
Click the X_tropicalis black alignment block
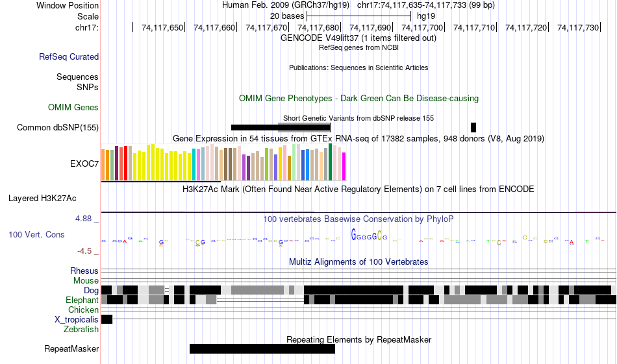[107, 319]
